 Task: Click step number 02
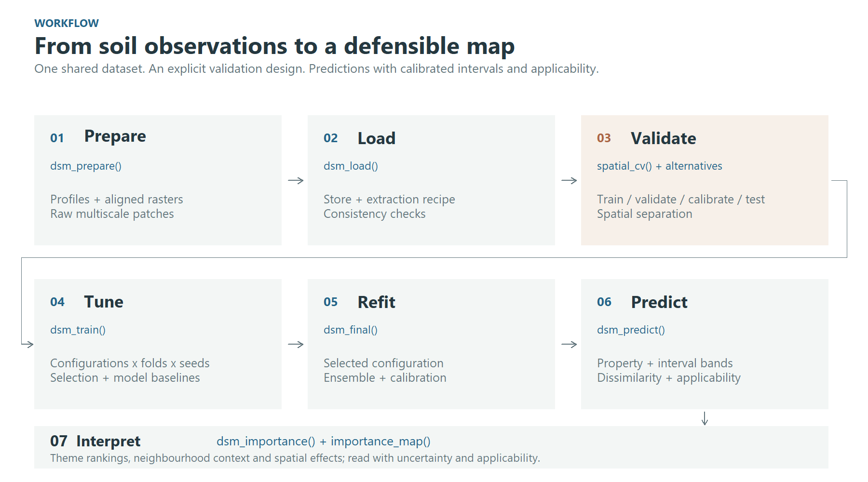[331, 138]
